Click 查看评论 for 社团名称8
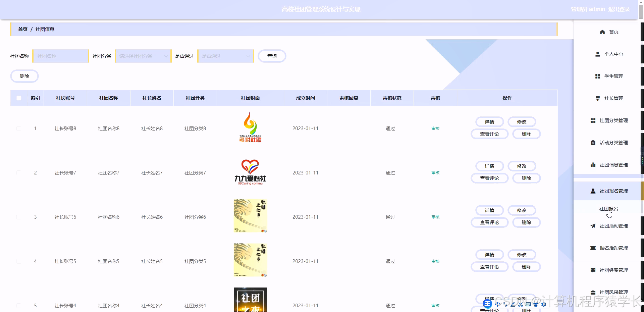This screenshot has width=644, height=312. (489, 134)
